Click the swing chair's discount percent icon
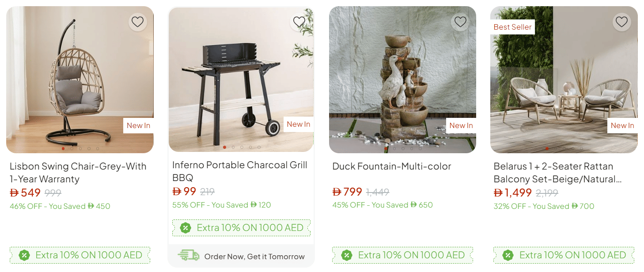The height and width of the screenshot is (272, 644). click(x=24, y=255)
